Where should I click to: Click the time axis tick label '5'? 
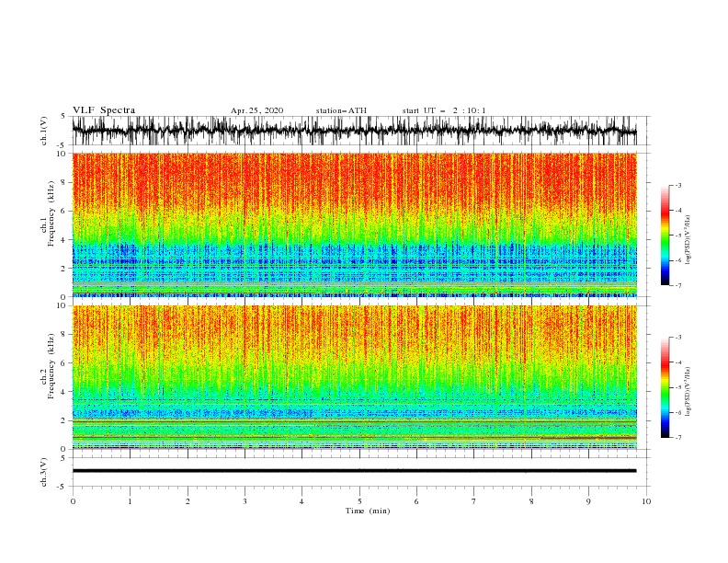point(359,501)
